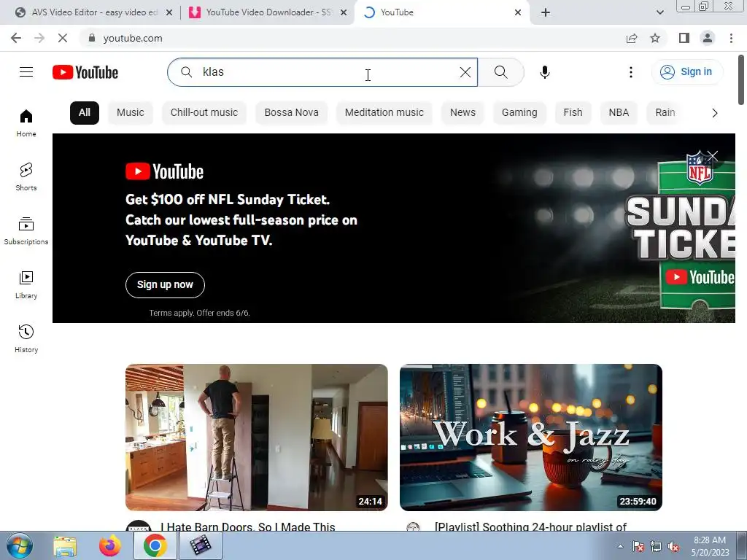The height and width of the screenshot is (560, 747).
Task: Select the Gaming filter chip
Action: (519, 113)
